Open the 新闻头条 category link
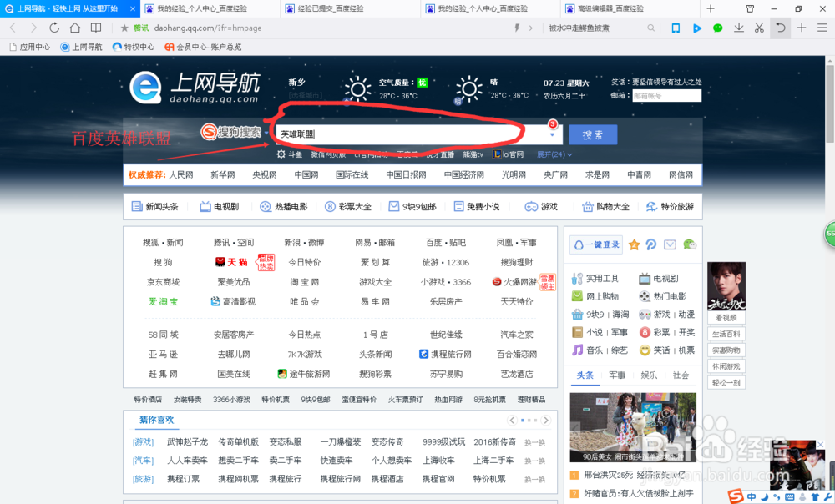Viewport: 835px width, 504px height. (155, 206)
